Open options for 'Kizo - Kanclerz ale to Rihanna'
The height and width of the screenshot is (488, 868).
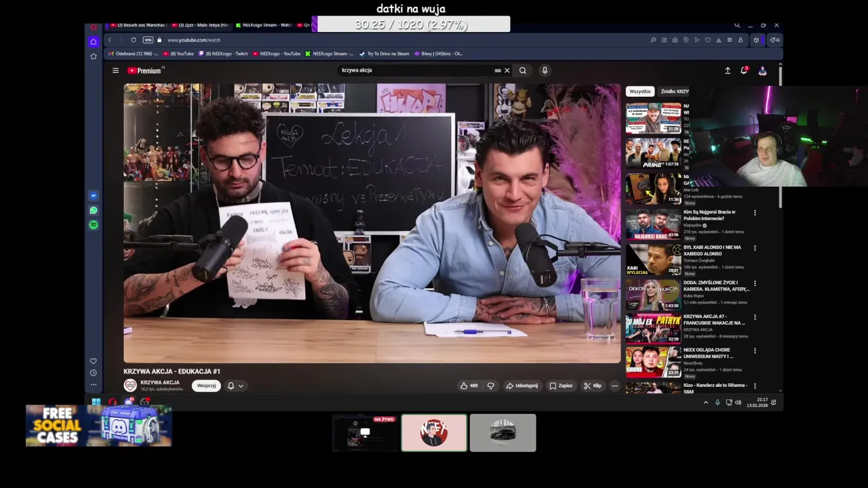[x=755, y=386]
